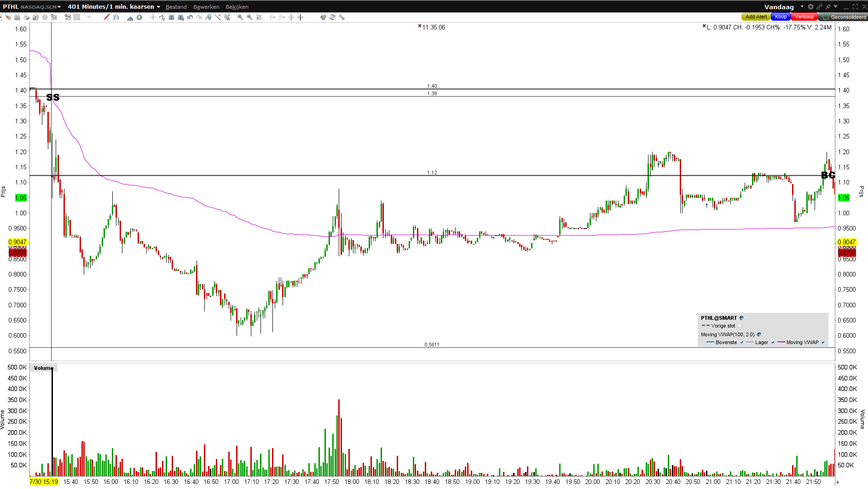Click the PTHL@SMART legend label
Screen dimensions: 868x489
pos(719,318)
